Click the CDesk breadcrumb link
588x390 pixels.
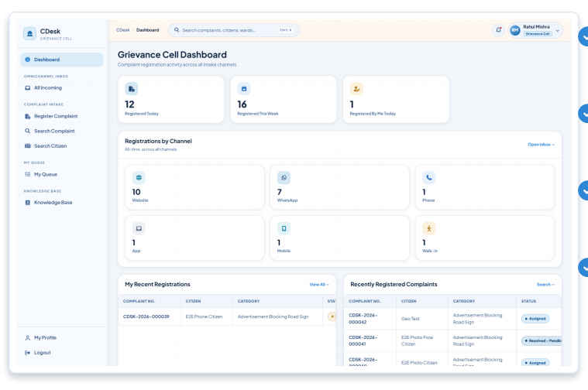click(122, 30)
